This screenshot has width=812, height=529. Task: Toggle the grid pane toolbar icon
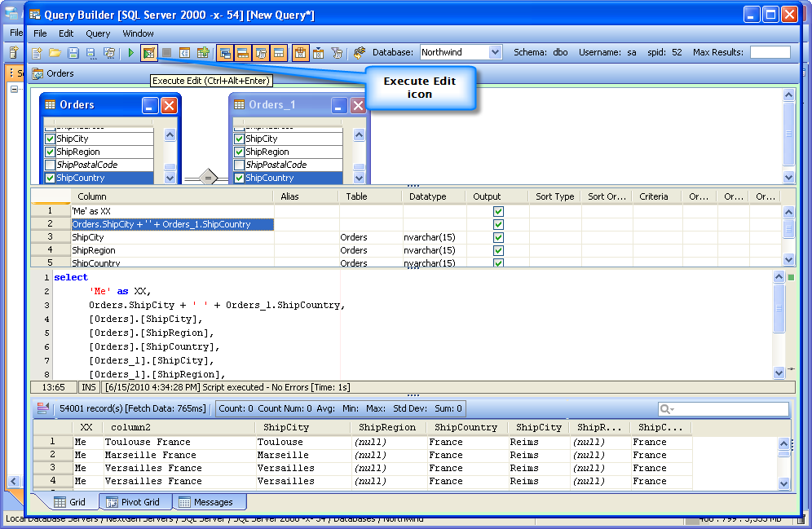243,53
